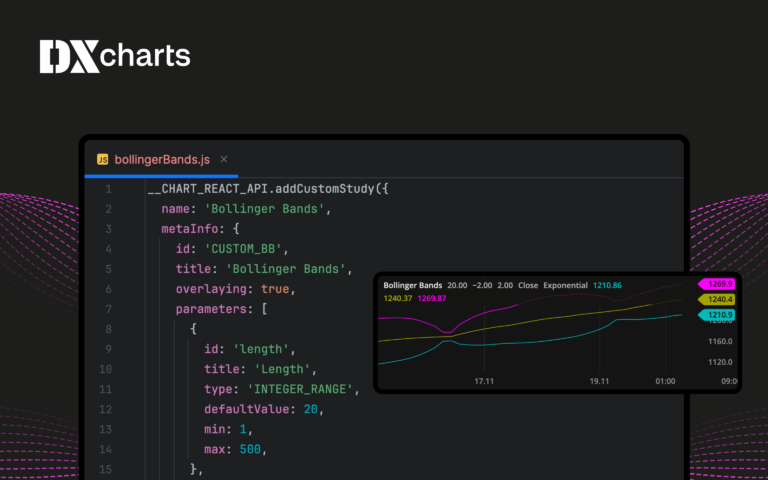Click the 1120.0 price axis label

tap(720, 362)
